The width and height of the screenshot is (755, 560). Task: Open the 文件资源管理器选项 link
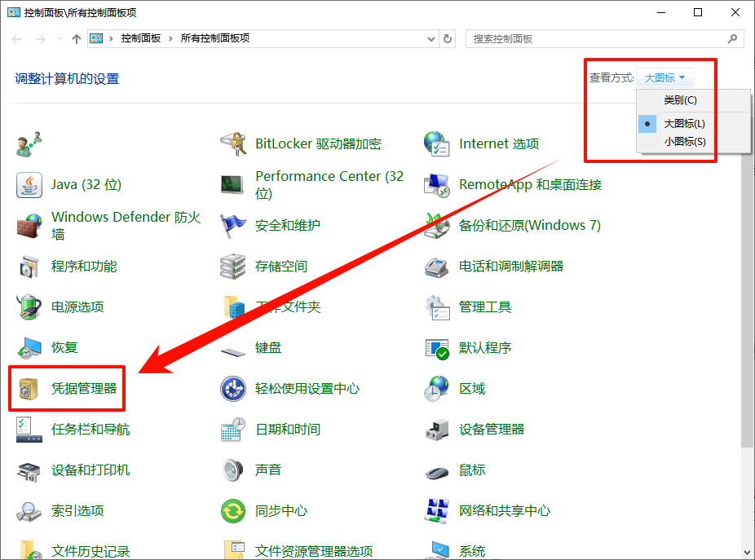pyautogui.click(x=314, y=551)
